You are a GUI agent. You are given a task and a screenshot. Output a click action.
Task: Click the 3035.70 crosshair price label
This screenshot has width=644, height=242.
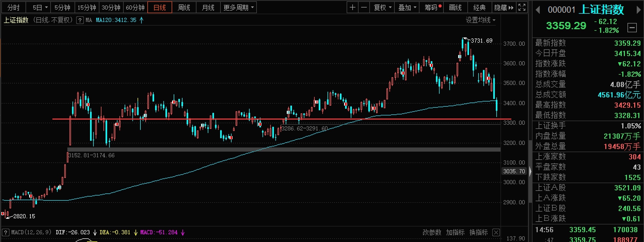[x=514, y=171]
